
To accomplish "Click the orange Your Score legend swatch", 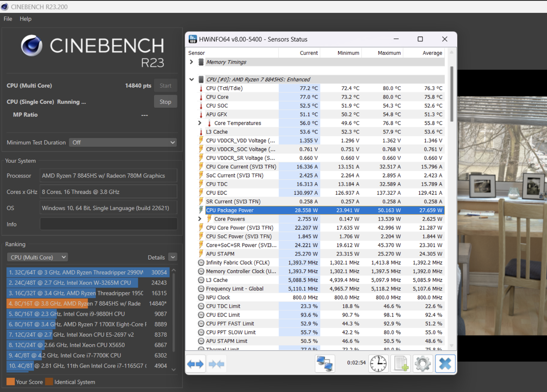I will [x=11, y=382].
